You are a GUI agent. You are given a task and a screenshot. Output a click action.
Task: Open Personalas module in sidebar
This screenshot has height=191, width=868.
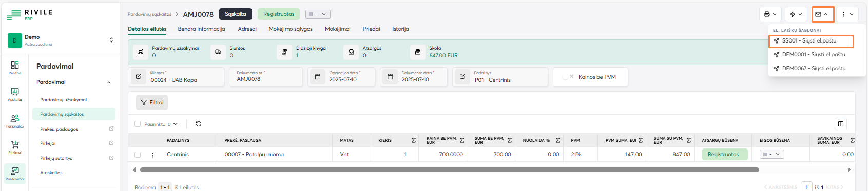click(15, 121)
